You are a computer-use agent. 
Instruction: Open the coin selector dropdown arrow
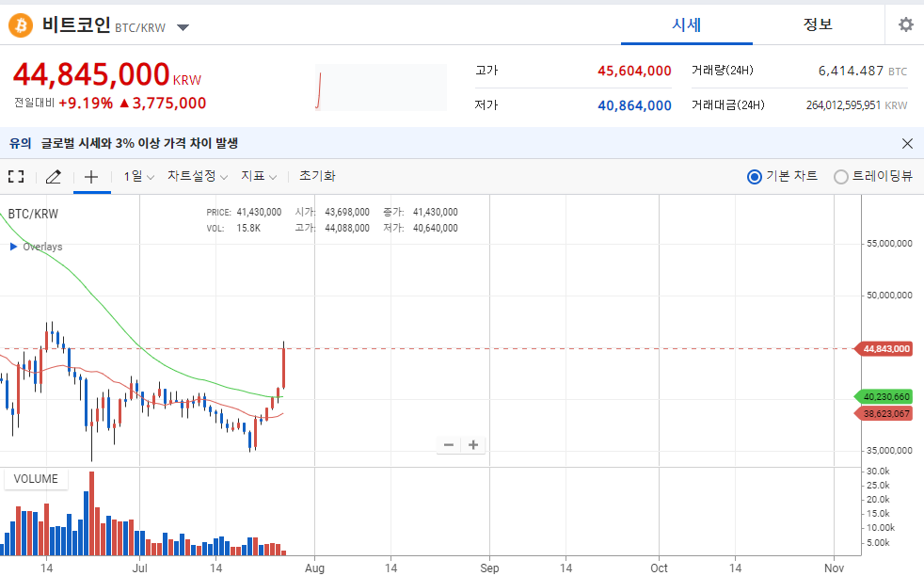coord(183,27)
